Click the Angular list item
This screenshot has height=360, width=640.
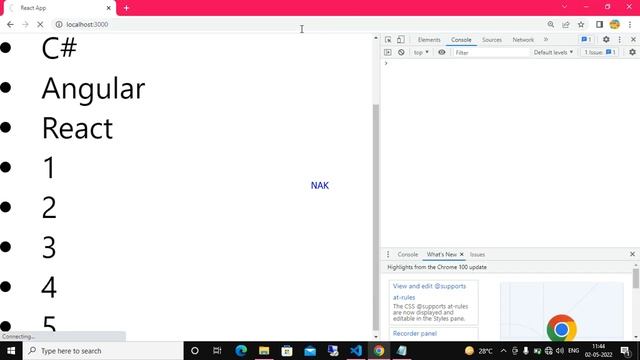click(x=93, y=89)
